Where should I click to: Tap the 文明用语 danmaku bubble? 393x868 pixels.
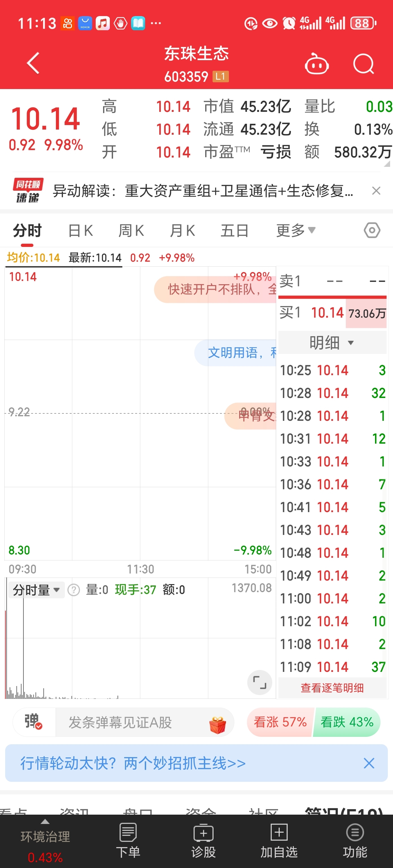pos(236,352)
